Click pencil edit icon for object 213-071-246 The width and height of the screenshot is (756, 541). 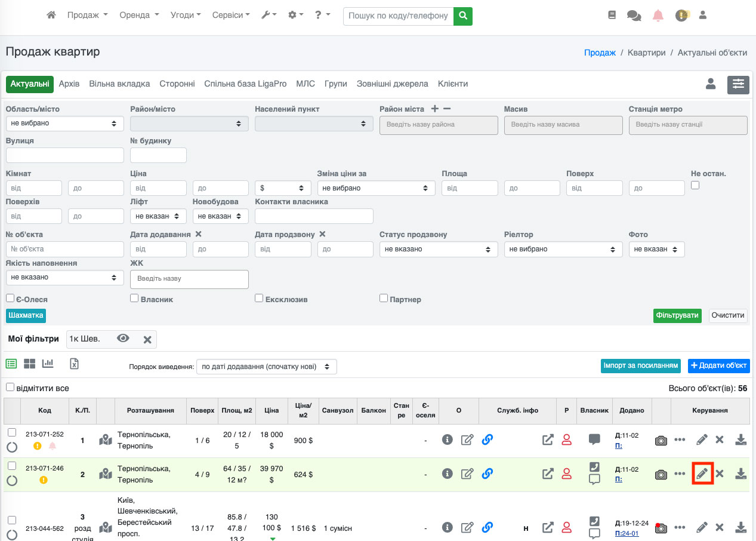(702, 474)
